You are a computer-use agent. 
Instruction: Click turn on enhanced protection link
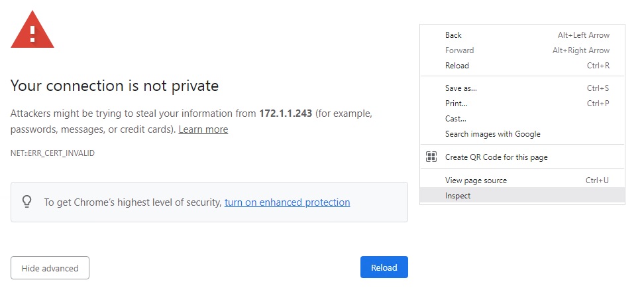(x=287, y=202)
